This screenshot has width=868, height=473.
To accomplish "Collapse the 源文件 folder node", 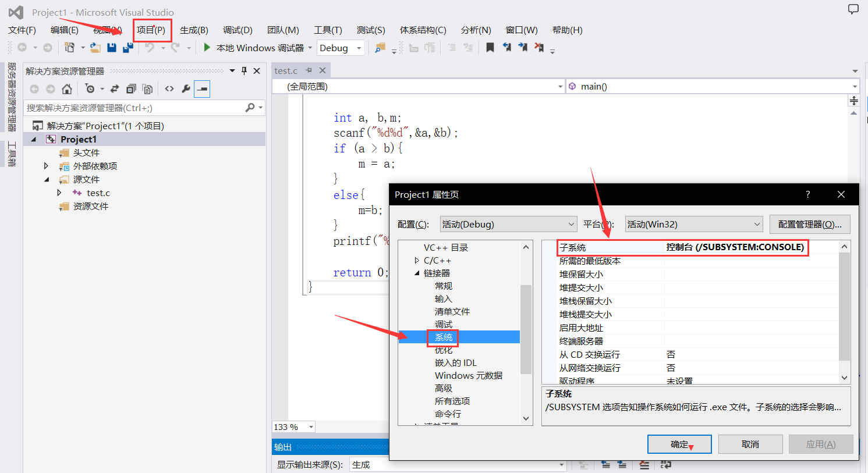I will click(x=47, y=179).
